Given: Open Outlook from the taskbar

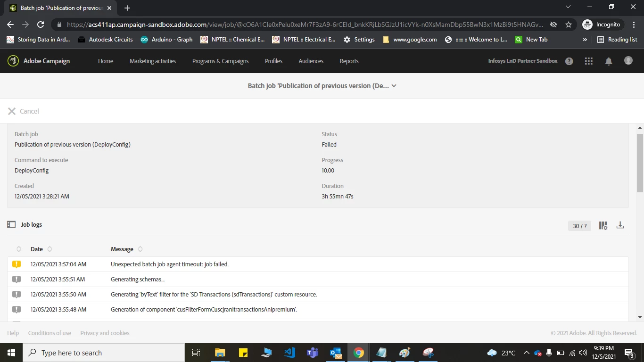Looking at the screenshot, I should coord(336,353).
